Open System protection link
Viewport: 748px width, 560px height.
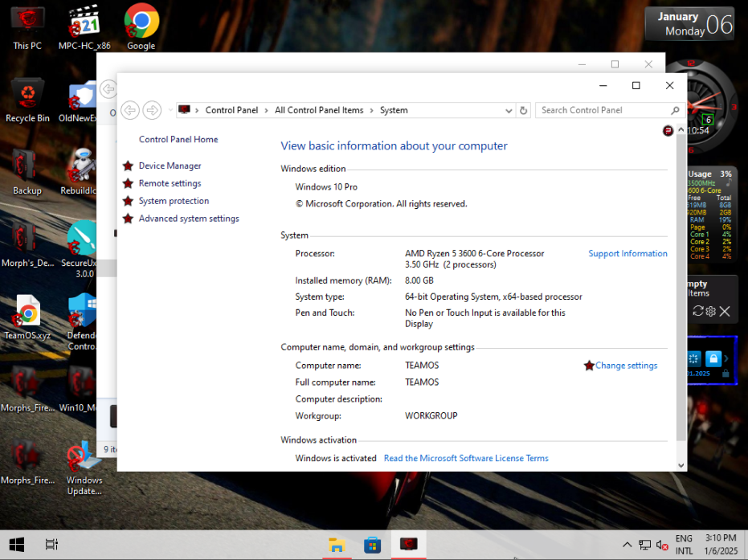(x=174, y=201)
